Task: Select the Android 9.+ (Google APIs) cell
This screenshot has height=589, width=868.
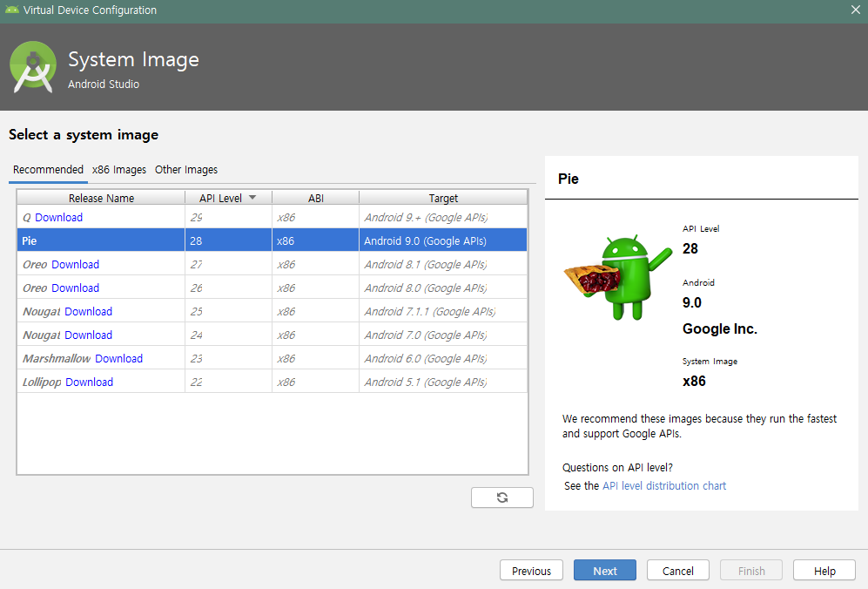Action: pos(443,217)
